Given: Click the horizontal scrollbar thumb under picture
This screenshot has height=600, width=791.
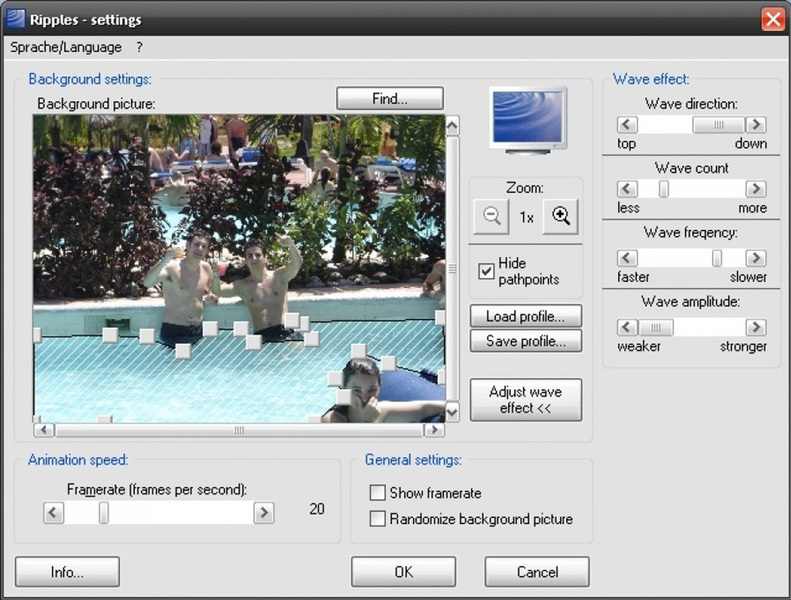Looking at the screenshot, I should (x=239, y=430).
